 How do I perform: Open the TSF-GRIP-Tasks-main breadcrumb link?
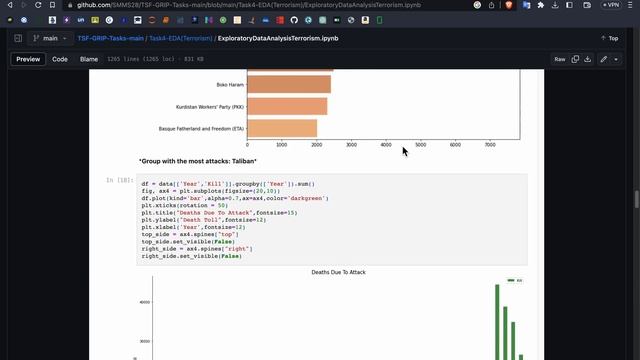pyautogui.click(x=111, y=38)
